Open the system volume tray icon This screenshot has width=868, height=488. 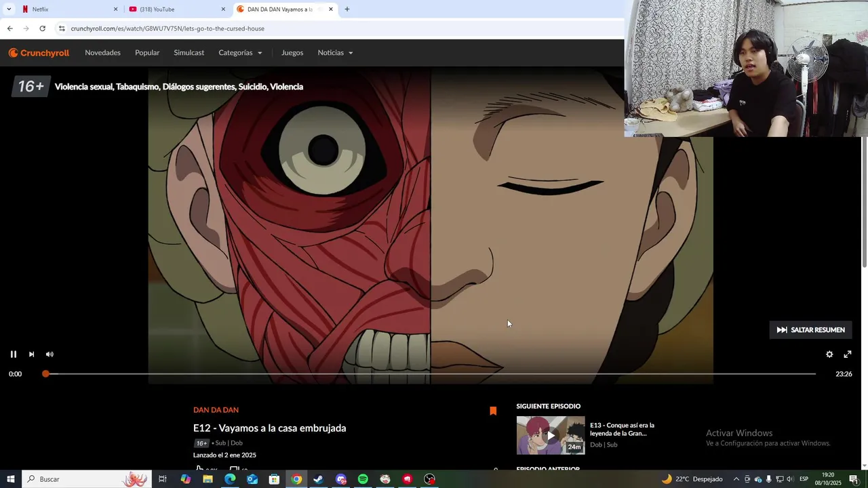[x=789, y=479]
